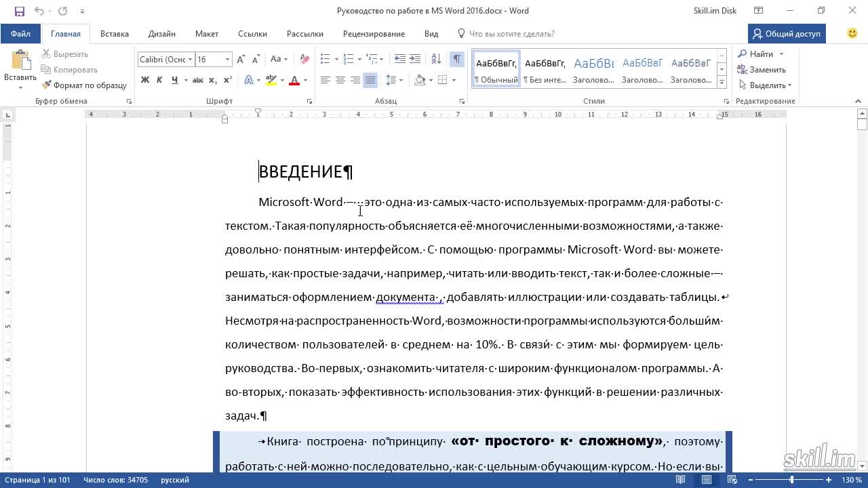Click the Increase Font Size icon
The image size is (868, 488).
[x=242, y=59]
